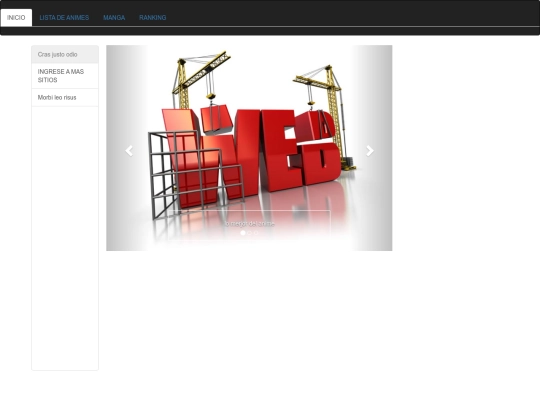The width and height of the screenshot is (540, 405).
Task: Select the Morbi leo risus item
Action: [x=65, y=97]
